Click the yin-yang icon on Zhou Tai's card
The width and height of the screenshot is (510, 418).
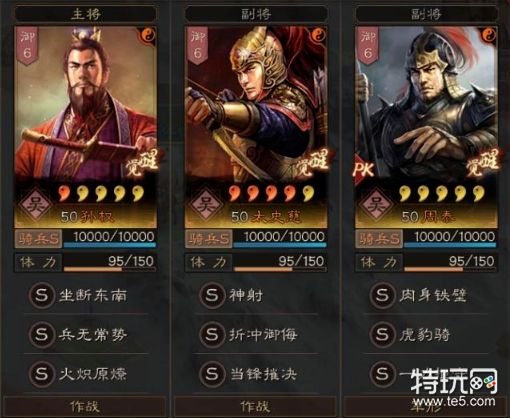(x=489, y=35)
